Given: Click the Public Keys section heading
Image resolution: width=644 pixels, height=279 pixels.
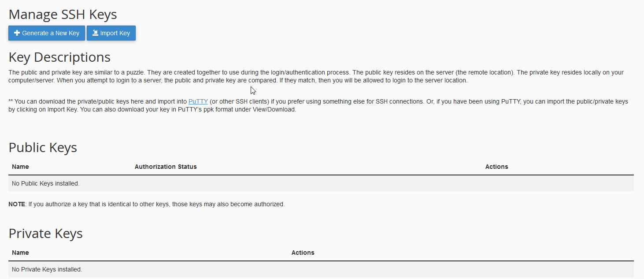Looking at the screenshot, I should click(43, 148).
